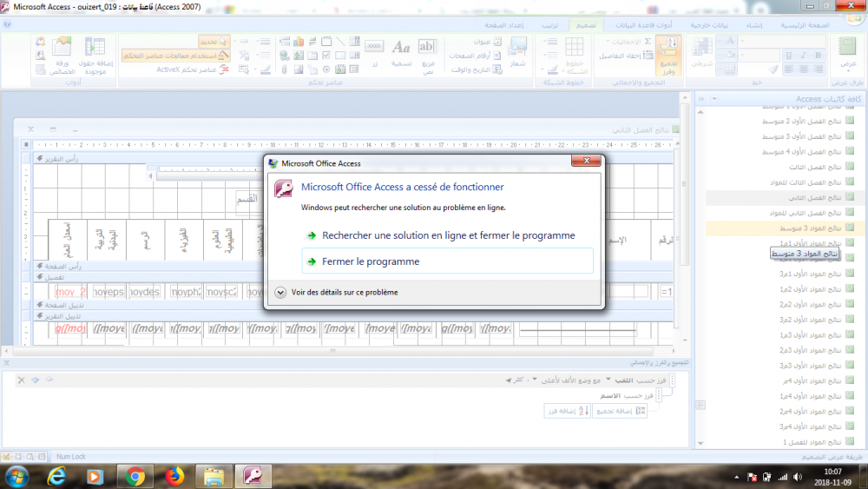Select the option button control icon
This screenshot has width=868, height=489.
326,69
